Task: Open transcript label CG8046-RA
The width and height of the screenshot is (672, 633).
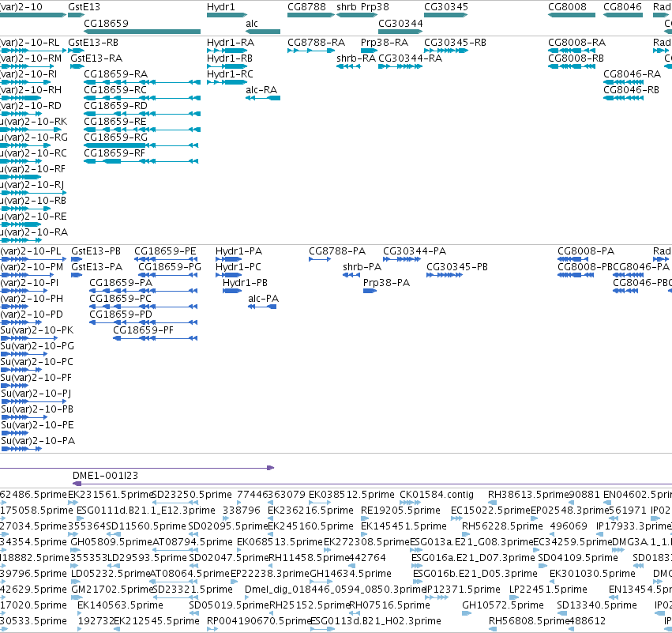Action: click(x=633, y=73)
